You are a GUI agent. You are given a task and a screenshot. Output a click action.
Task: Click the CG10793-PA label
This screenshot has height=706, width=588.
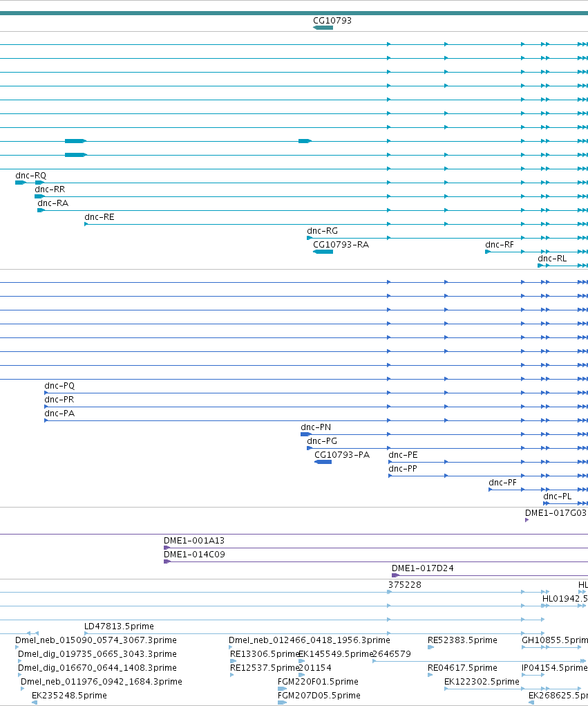point(342,455)
